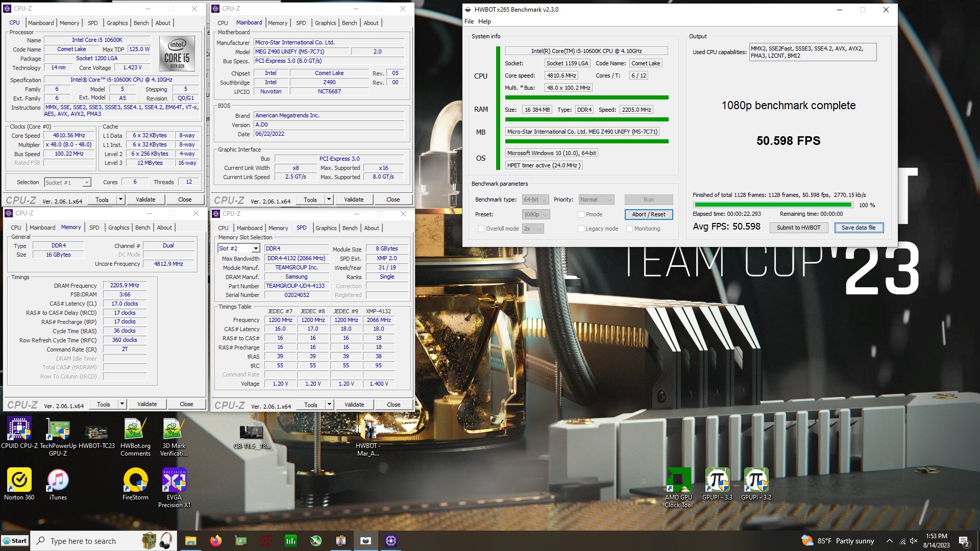This screenshot has height=551, width=980.
Task: Launch iTunes from the desktop
Action: click(58, 484)
